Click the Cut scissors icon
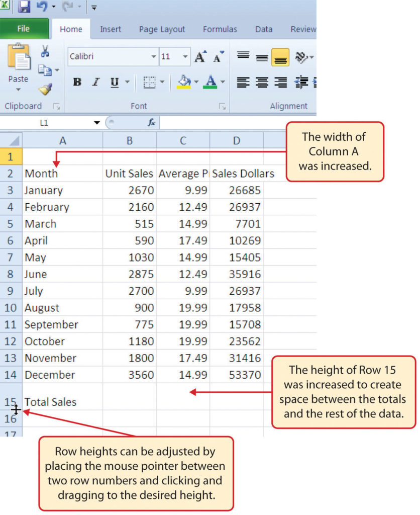Viewport: 420px width, 515px height. [x=45, y=52]
